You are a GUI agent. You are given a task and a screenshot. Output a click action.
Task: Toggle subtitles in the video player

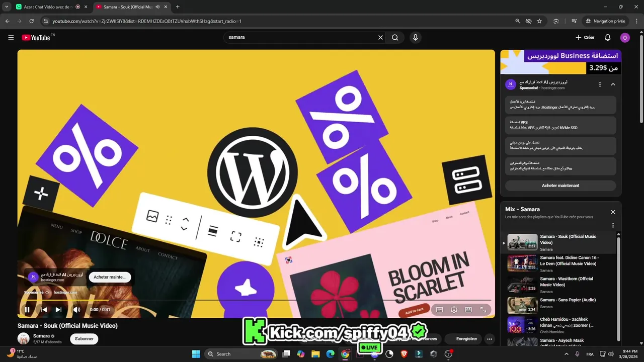tap(440, 310)
